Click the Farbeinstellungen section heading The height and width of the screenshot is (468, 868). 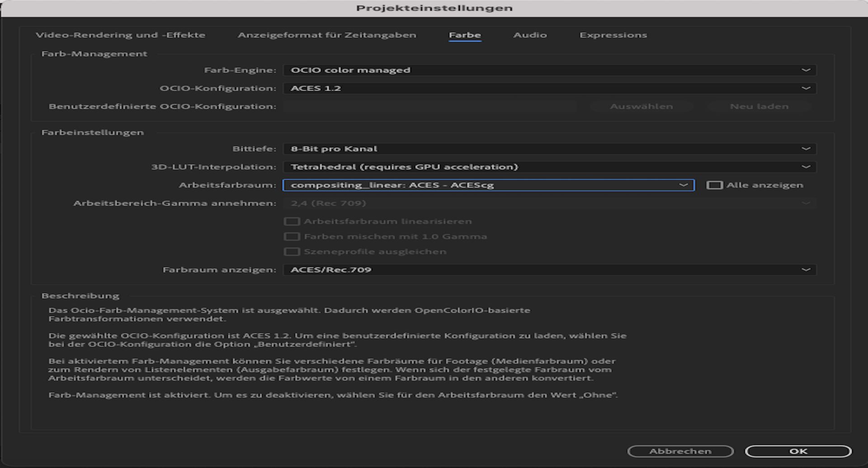tap(92, 132)
